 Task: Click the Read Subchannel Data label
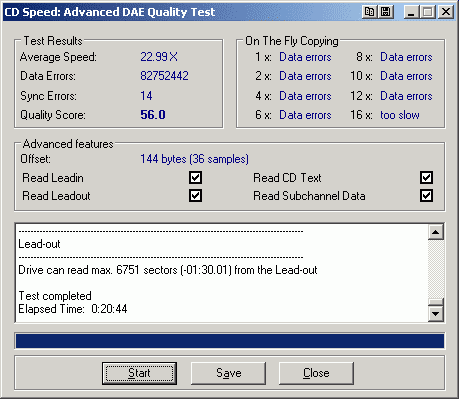click(x=309, y=196)
